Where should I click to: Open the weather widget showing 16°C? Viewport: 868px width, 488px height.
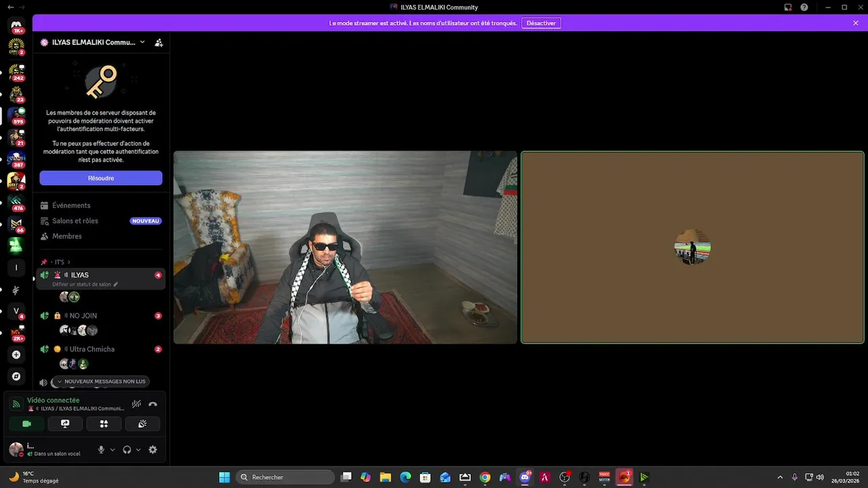pyautogui.click(x=34, y=477)
